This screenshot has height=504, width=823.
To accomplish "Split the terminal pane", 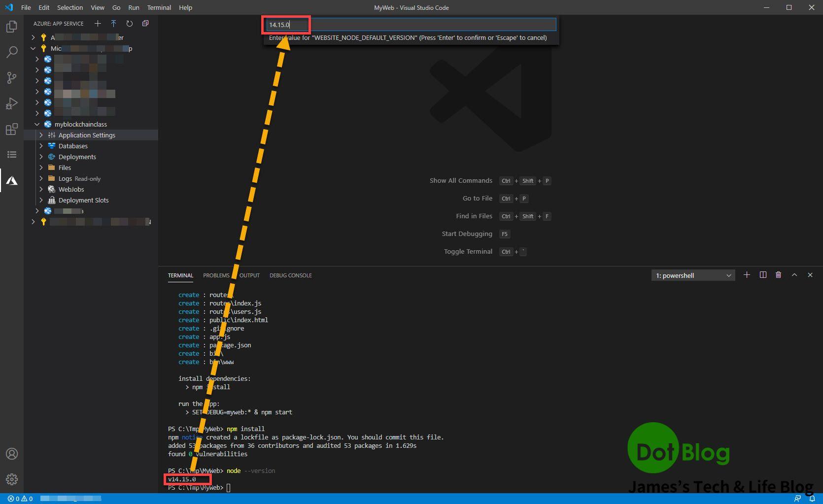I will [x=763, y=275].
